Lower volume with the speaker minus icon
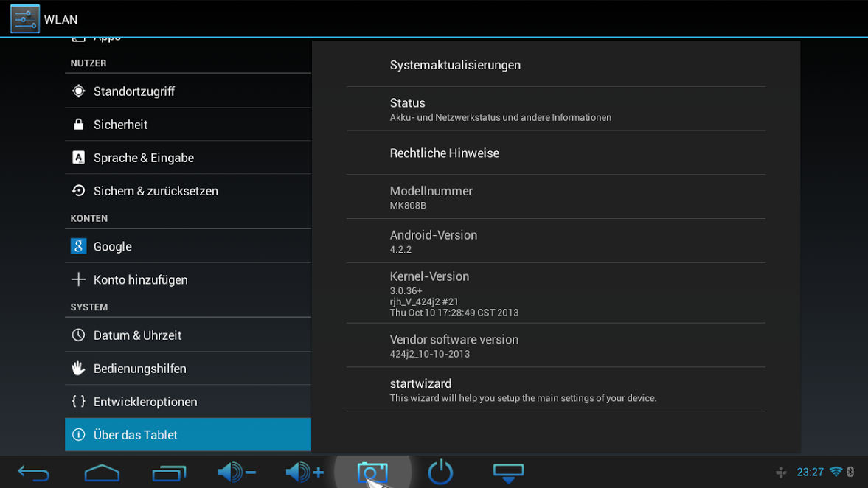Screen dimensions: 868x488 237,473
